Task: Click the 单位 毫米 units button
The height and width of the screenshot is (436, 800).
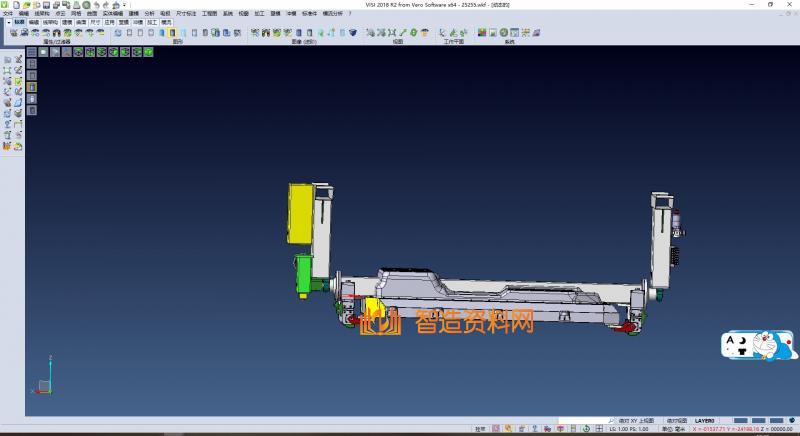Action: (x=675, y=429)
